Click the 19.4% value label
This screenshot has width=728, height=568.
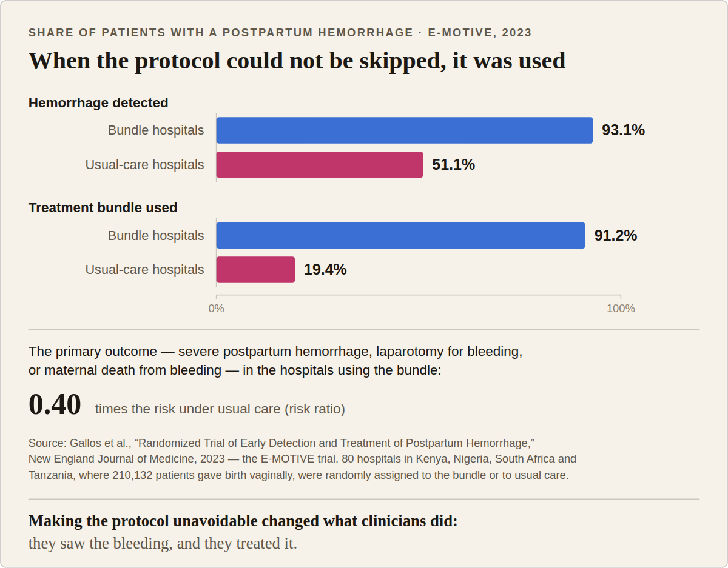(325, 270)
